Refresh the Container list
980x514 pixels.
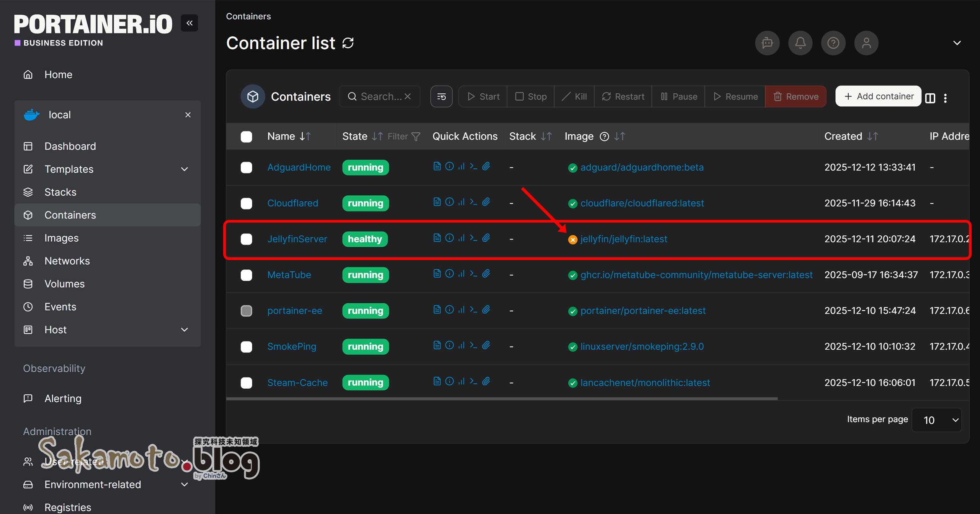tap(348, 43)
